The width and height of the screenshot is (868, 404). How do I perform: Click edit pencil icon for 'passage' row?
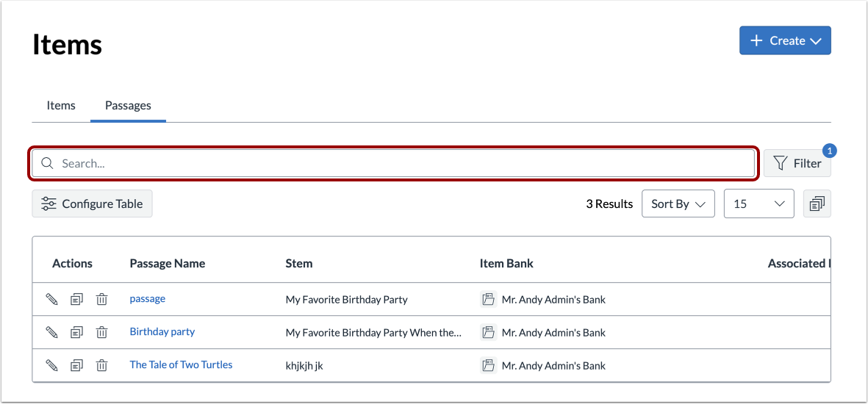click(51, 299)
